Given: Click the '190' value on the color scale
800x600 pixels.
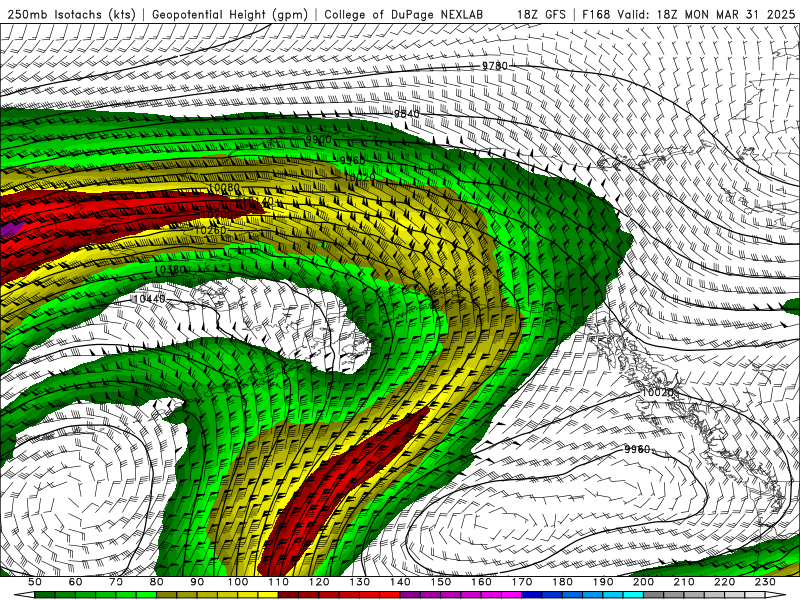Looking at the screenshot, I should click(x=603, y=582).
